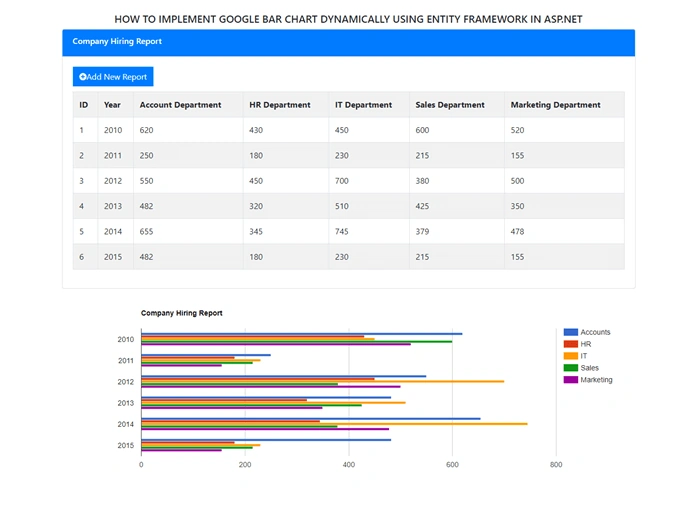Click the Sales value 600 cell
The width and height of the screenshot is (697, 508).
pyautogui.click(x=457, y=130)
